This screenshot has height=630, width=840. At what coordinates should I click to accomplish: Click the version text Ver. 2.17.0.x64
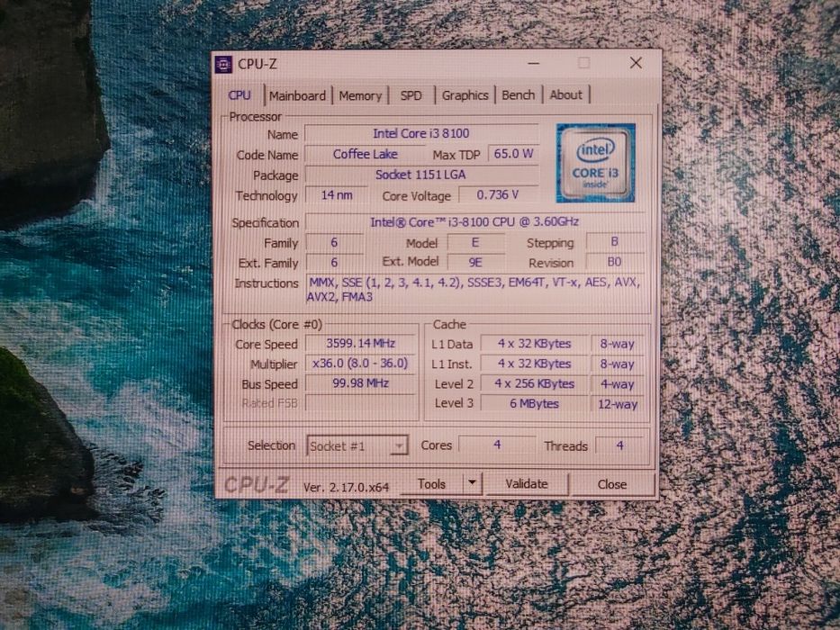click(346, 487)
